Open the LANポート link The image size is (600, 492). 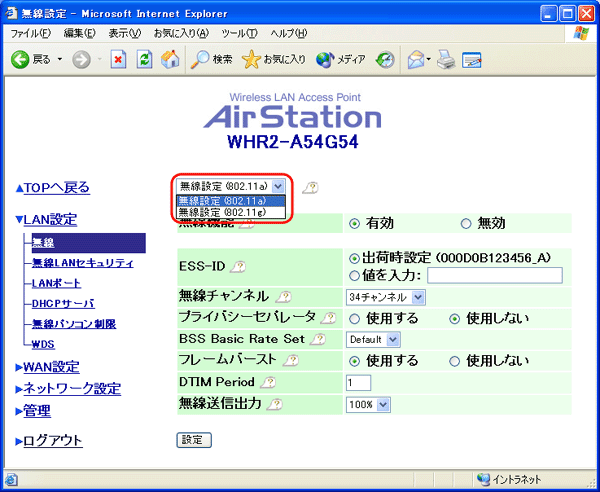[56, 283]
